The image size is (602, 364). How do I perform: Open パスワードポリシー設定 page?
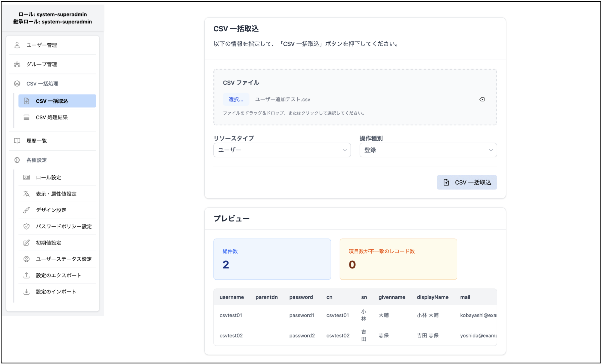[57, 226]
